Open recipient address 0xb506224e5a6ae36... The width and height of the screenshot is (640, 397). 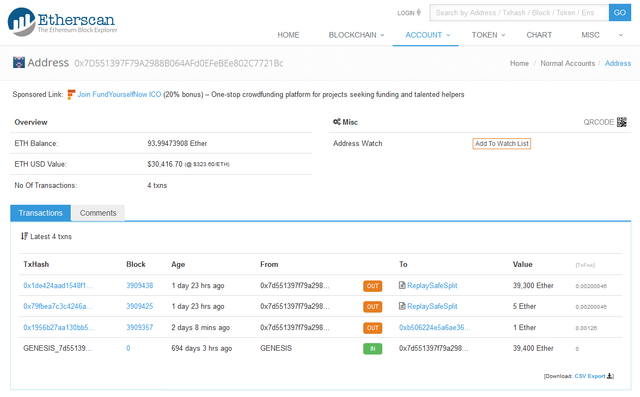pyautogui.click(x=435, y=328)
